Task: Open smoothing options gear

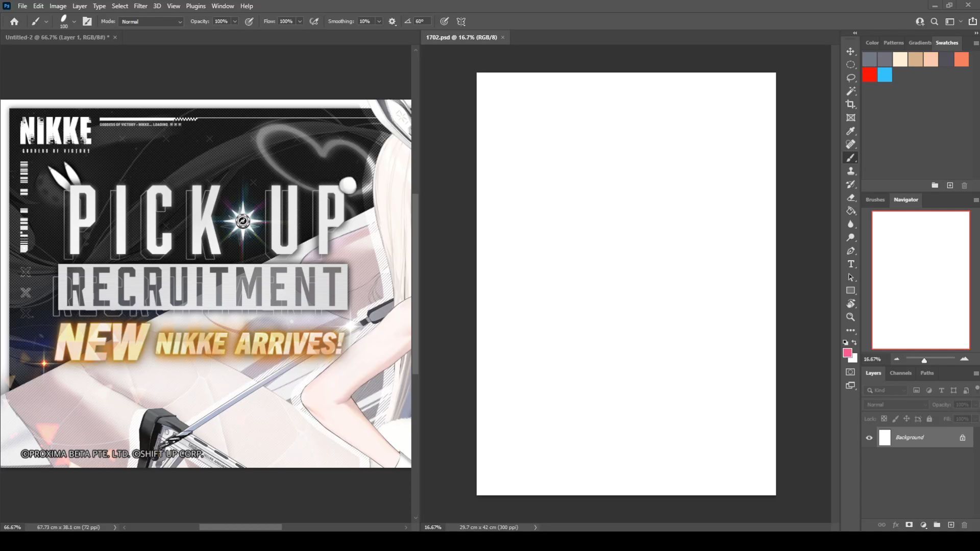Action: pos(392,21)
